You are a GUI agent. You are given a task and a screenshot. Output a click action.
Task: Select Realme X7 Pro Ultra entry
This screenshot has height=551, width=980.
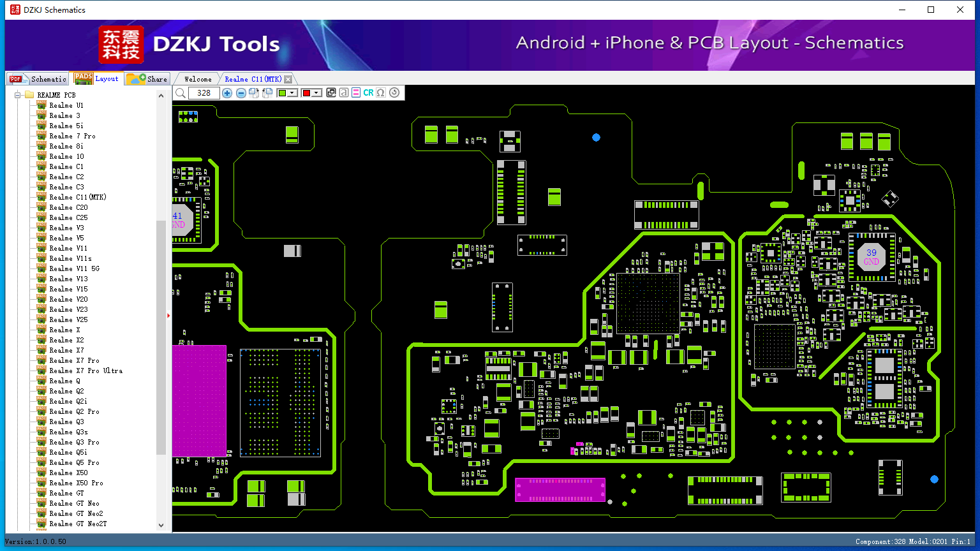(x=85, y=371)
